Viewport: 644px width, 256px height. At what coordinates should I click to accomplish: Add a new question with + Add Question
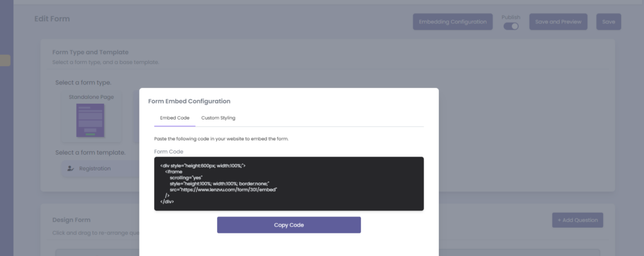click(x=577, y=220)
